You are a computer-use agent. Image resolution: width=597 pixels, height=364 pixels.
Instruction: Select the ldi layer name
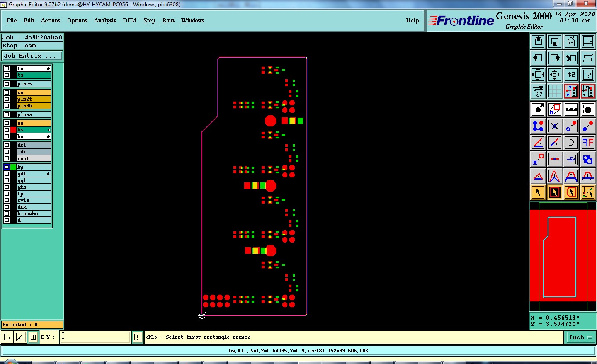pos(34,152)
